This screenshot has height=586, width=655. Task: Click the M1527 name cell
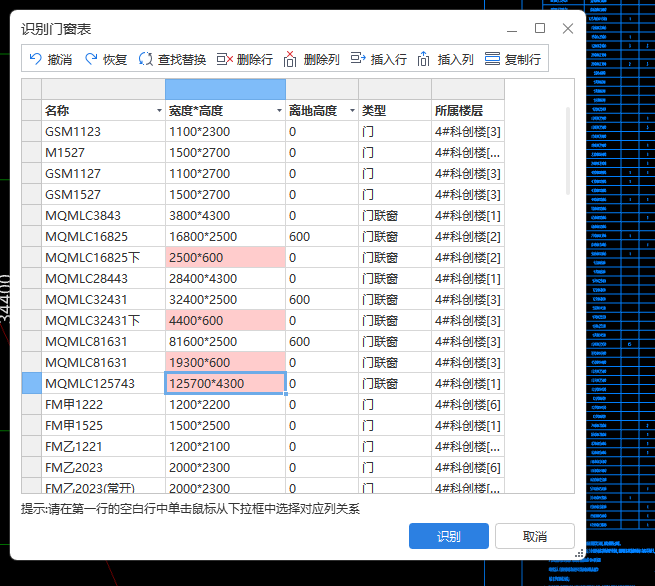pos(104,152)
